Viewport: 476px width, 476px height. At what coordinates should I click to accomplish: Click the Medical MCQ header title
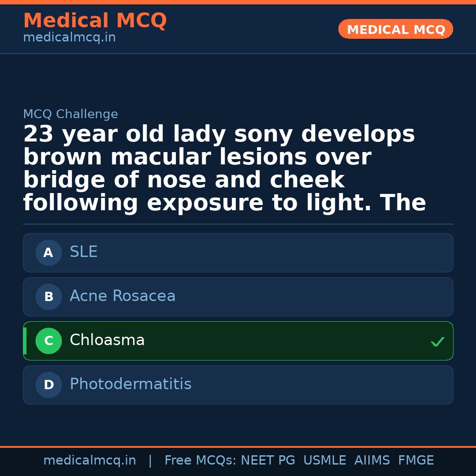pyautogui.click(x=95, y=21)
